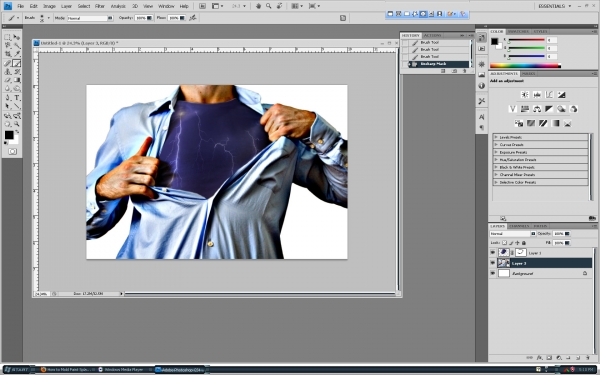Hide Layer 1 using its eye icon

point(492,253)
